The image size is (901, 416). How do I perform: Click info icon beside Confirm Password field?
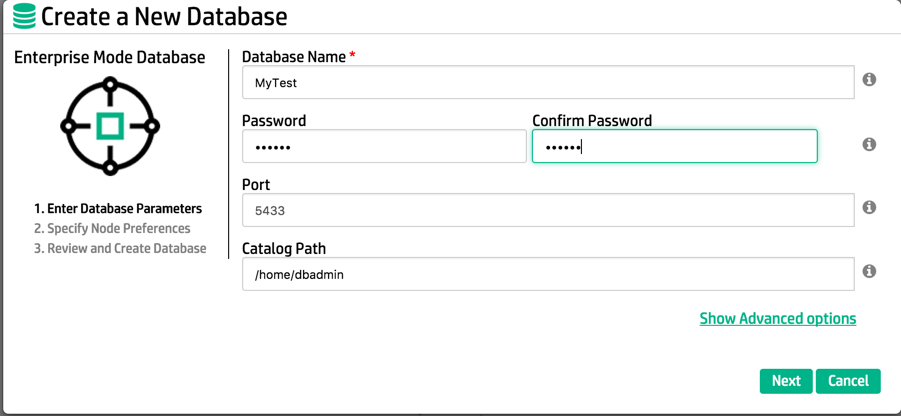tap(869, 145)
